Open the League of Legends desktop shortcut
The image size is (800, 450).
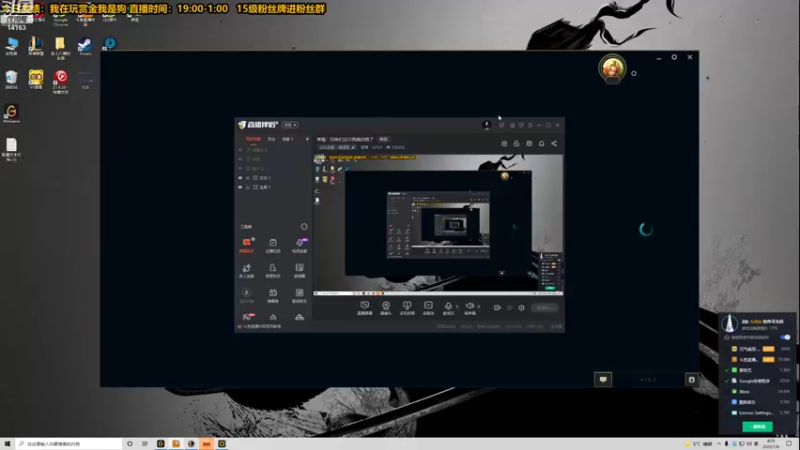pos(36,46)
